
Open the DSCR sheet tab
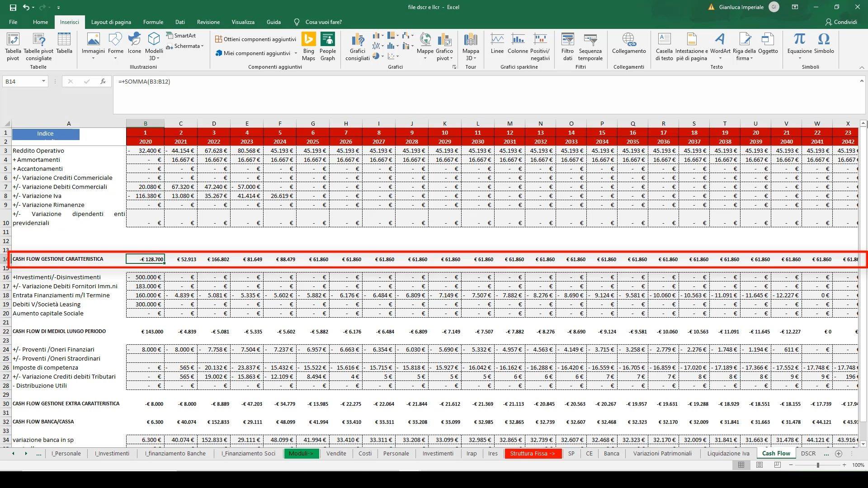808,454
